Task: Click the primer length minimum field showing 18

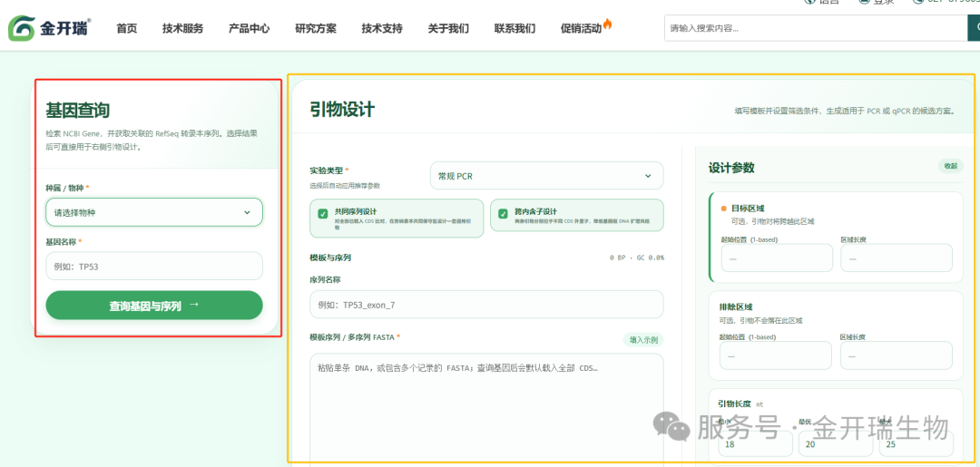Action: (x=755, y=444)
